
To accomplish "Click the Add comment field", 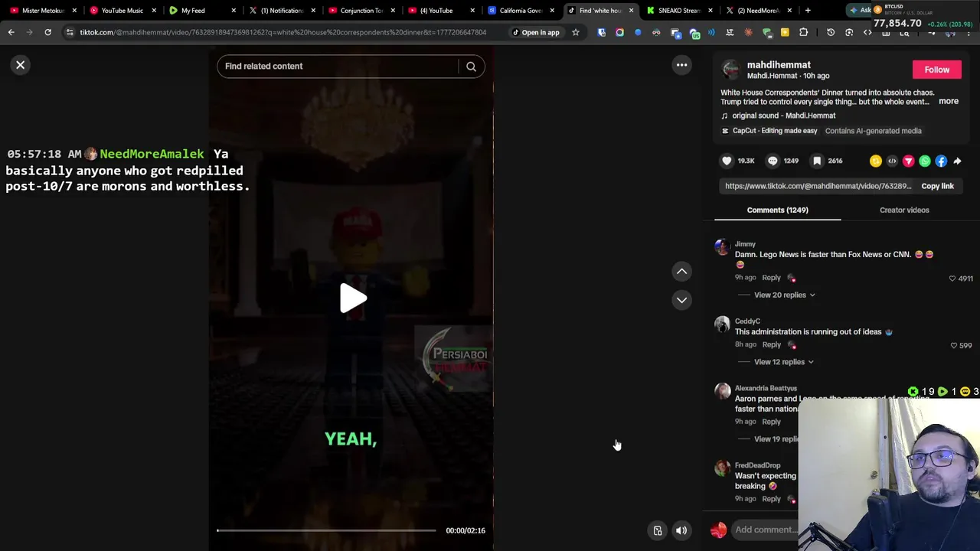I will [766, 530].
